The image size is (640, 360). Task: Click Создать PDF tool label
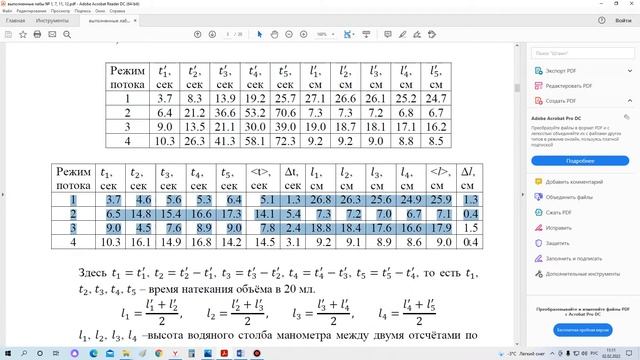click(560, 101)
